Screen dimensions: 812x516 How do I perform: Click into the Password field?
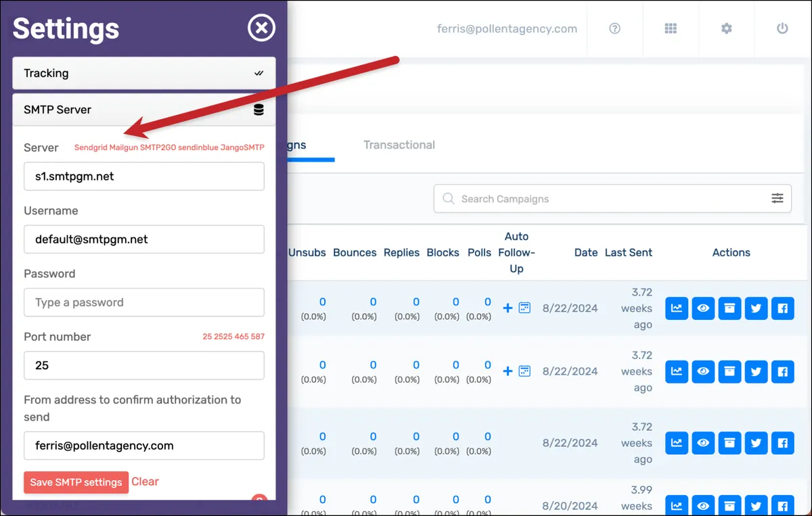144,302
